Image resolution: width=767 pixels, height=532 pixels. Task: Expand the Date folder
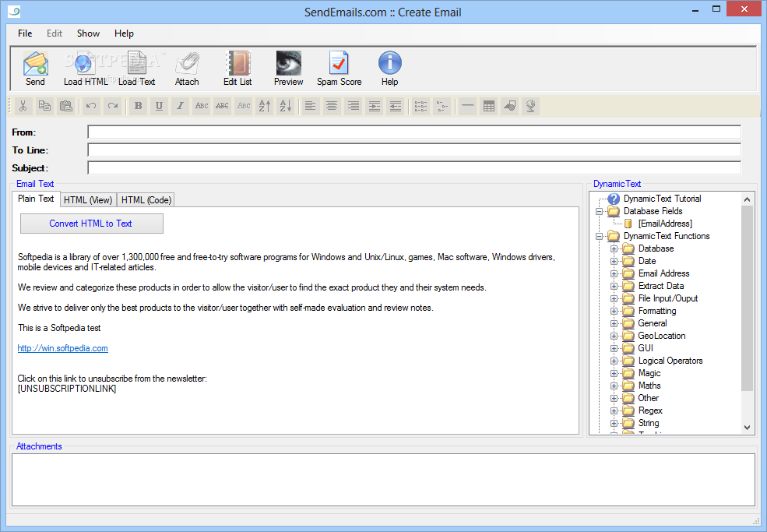tap(614, 262)
